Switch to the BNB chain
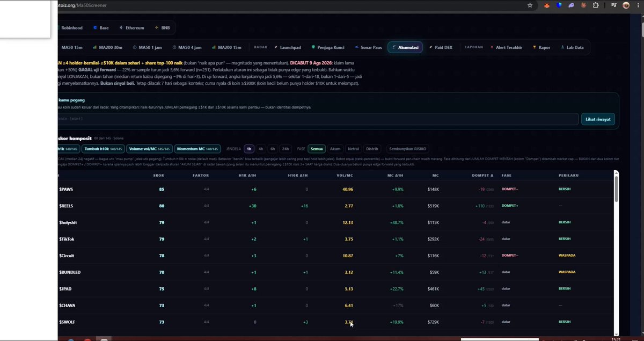The width and height of the screenshot is (644, 341). pyautogui.click(x=162, y=27)
